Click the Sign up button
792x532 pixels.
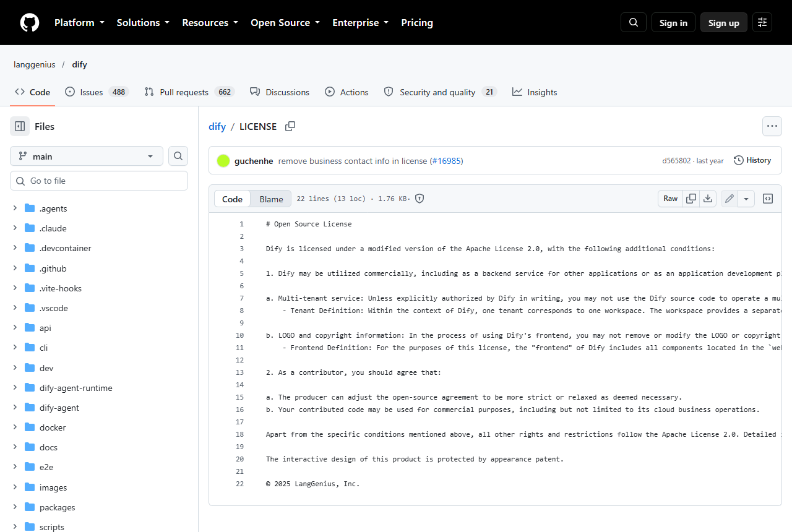pos(724,22)
